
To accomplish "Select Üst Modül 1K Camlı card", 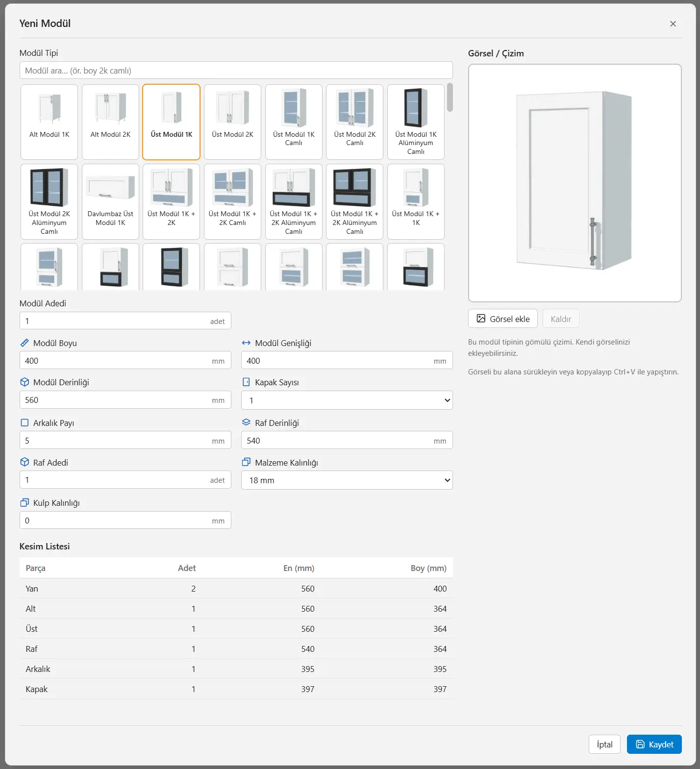I will [294, 122].
